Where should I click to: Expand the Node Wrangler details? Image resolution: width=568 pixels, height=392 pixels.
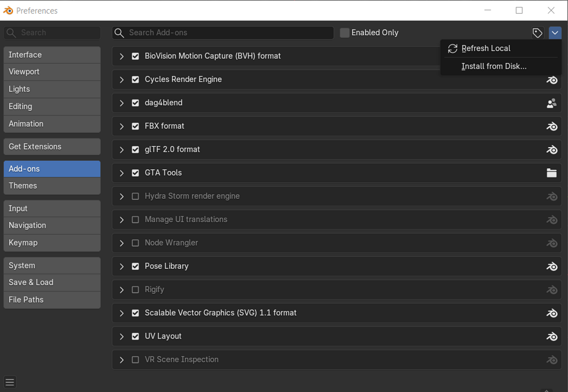tap(122, 243)
